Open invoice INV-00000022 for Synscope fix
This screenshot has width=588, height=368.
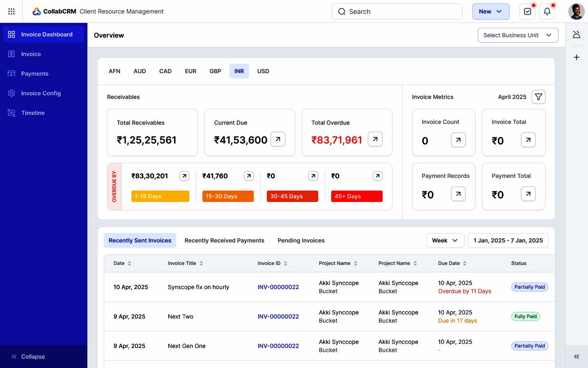278,287
